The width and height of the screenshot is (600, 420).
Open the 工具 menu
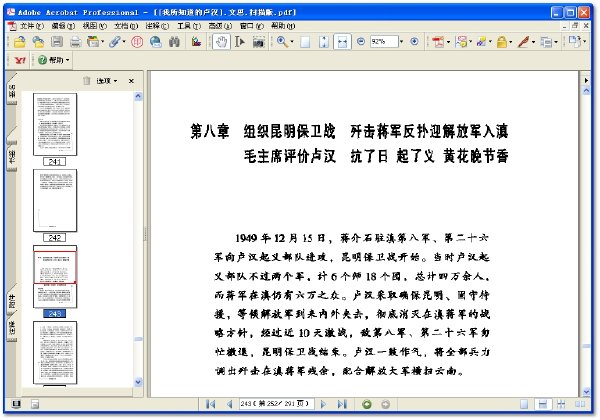[x=189, y=26]
